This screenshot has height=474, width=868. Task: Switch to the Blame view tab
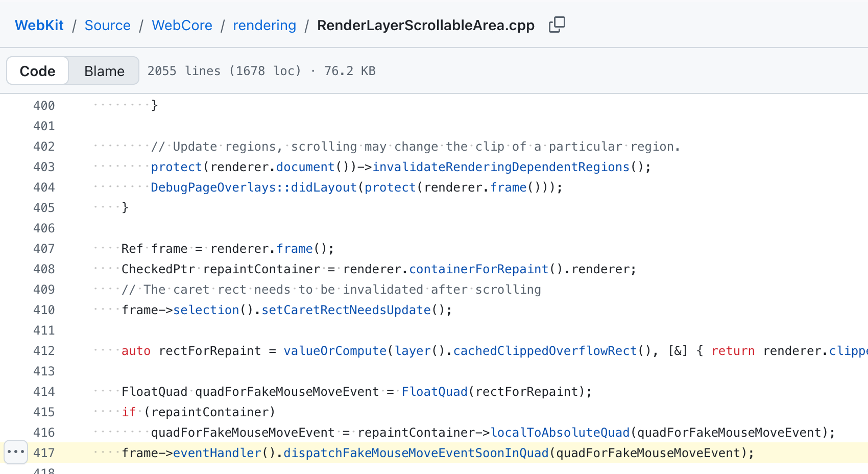point(104,71)
